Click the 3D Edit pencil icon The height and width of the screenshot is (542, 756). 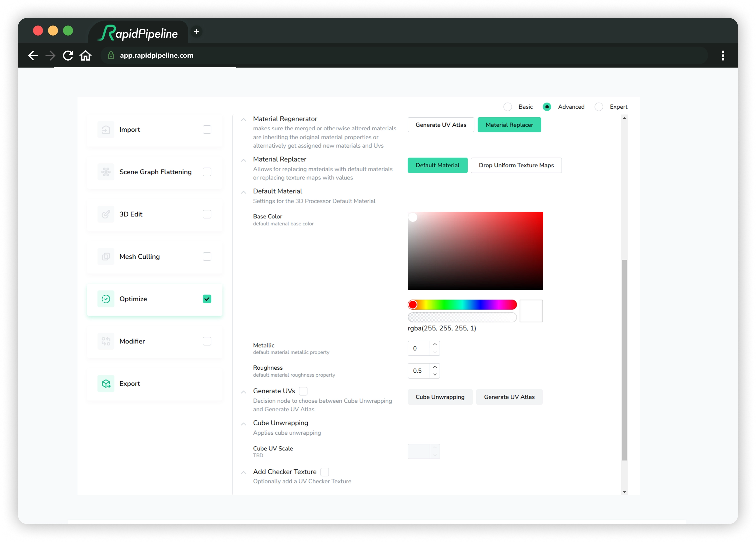(x=106, y=214)
